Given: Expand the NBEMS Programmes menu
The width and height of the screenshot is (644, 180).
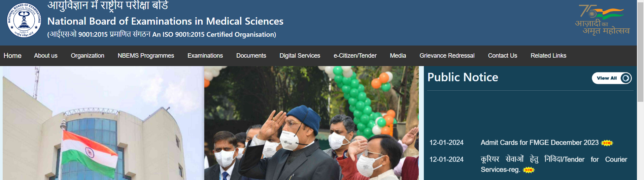Looking at the screenshot, I should pos(146,56).
